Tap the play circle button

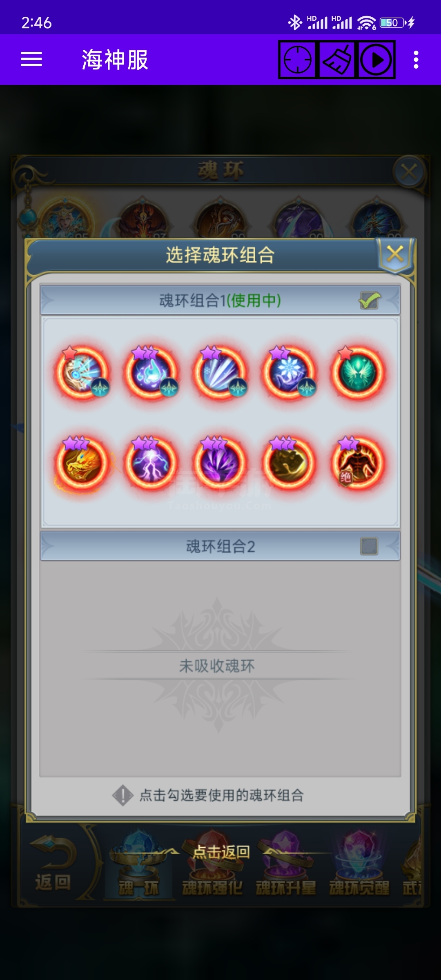376,60
